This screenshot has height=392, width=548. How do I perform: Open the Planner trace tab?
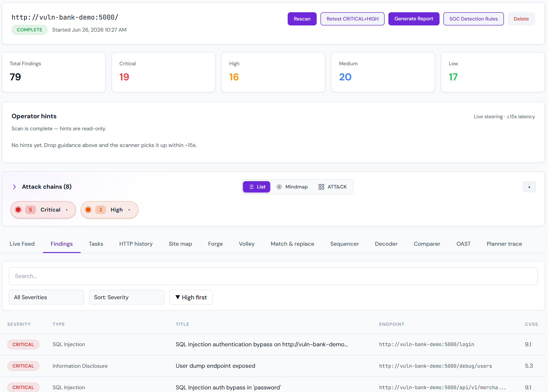(504, 244)
